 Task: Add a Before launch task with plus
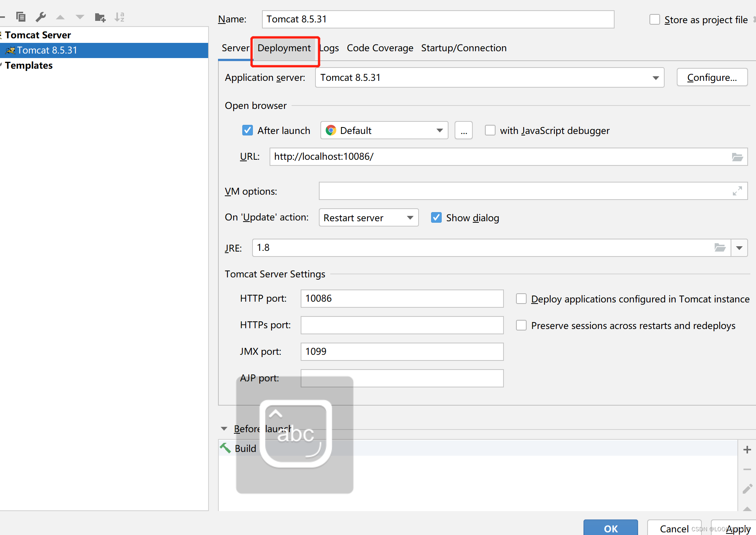click(747, 450)
